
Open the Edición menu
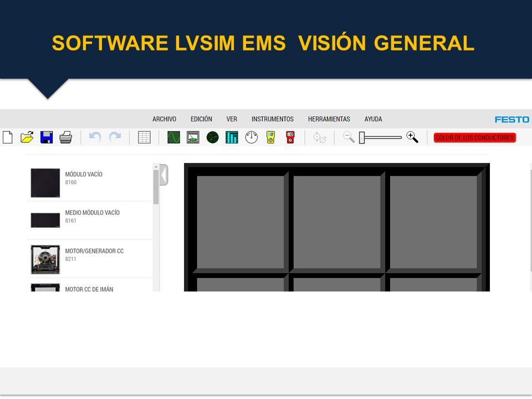coord(201,119)
